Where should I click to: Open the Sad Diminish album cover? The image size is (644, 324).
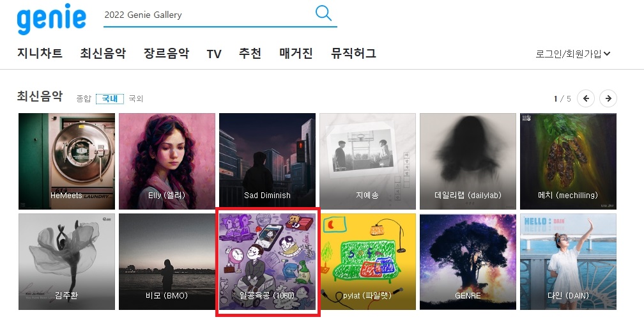tap(267, 162)
